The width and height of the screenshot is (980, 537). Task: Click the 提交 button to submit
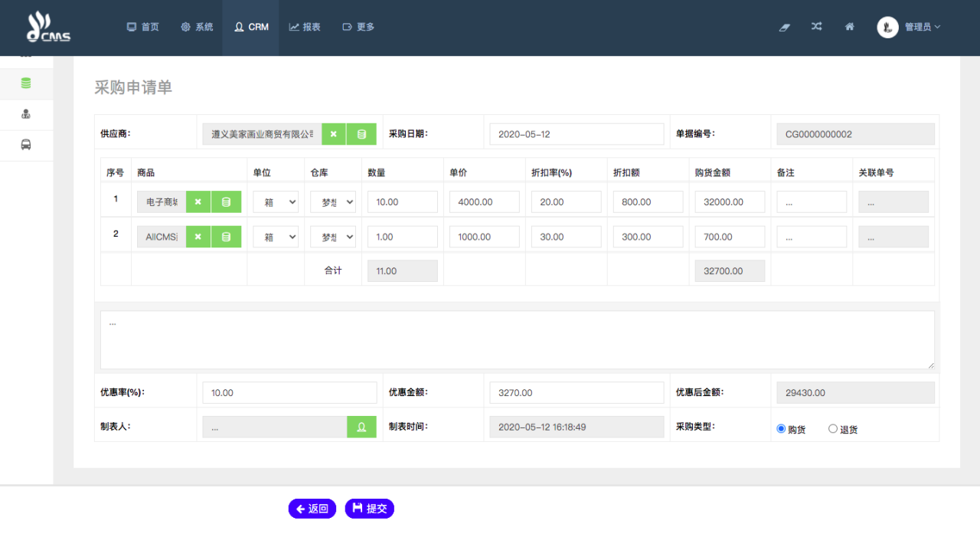coord(369,509)
